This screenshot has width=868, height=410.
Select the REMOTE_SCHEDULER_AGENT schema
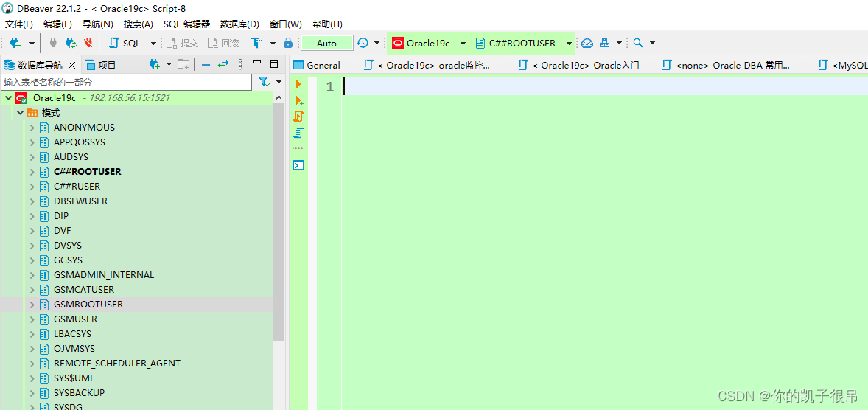(117, 364)
